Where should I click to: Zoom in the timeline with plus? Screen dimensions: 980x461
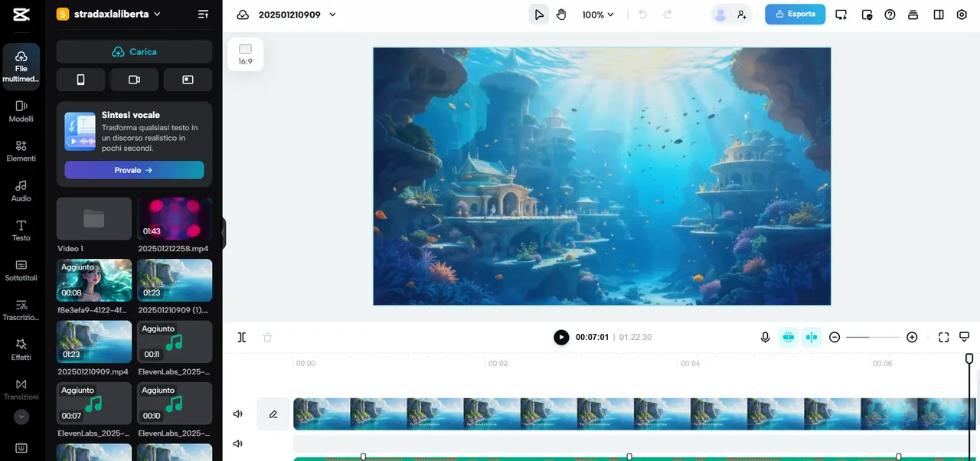pyautogui.click(x=912, y=337)
